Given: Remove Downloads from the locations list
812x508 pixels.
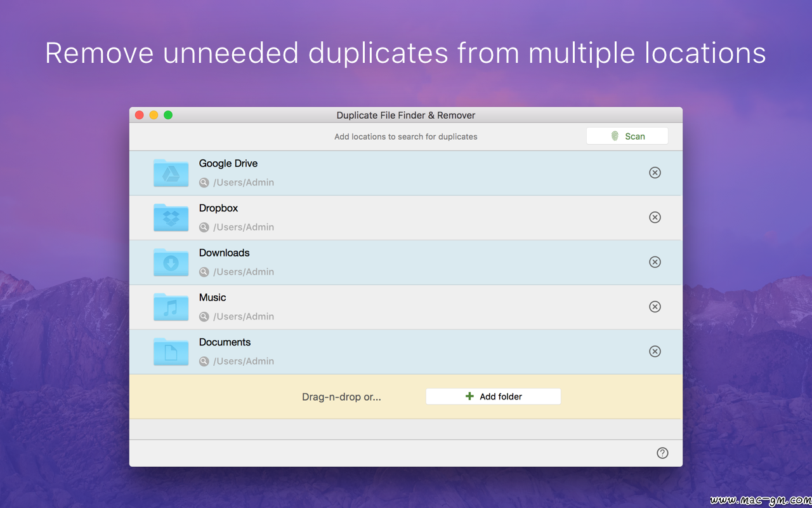Looking at the screenshot, I should [655, 262].
